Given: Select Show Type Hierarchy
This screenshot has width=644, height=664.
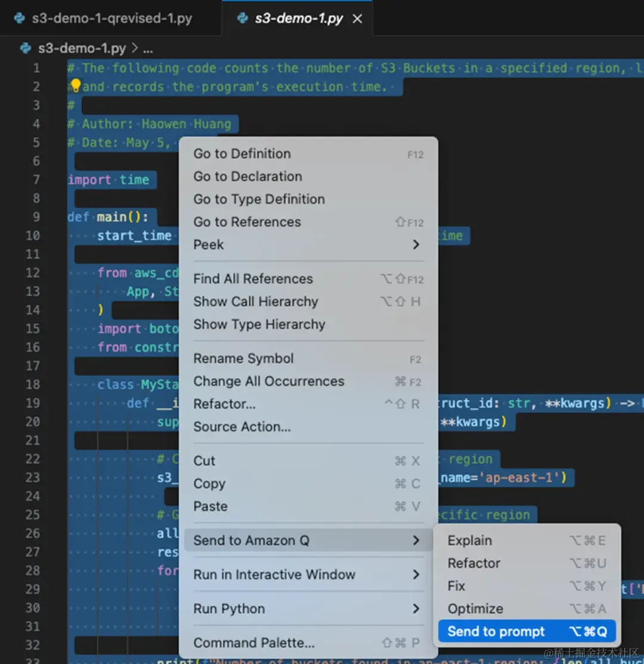Looking at the screenshot, I should (x=308, y=325).
